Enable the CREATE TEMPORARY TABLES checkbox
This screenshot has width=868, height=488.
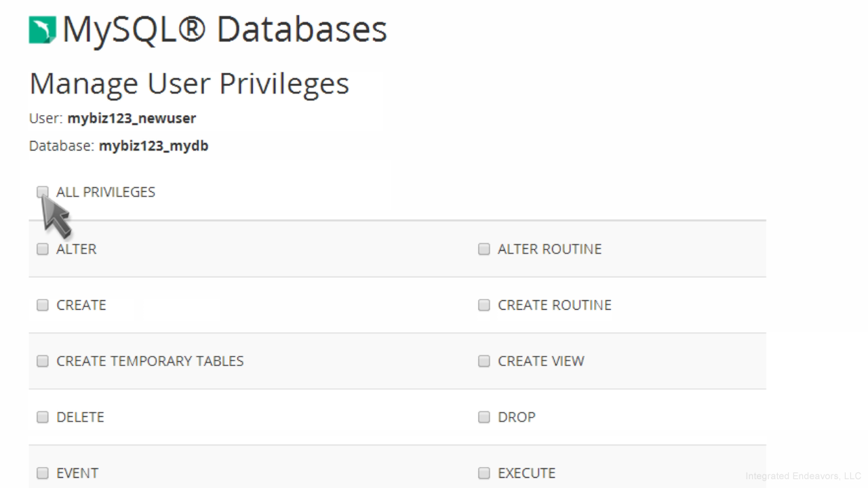point(43,361)
